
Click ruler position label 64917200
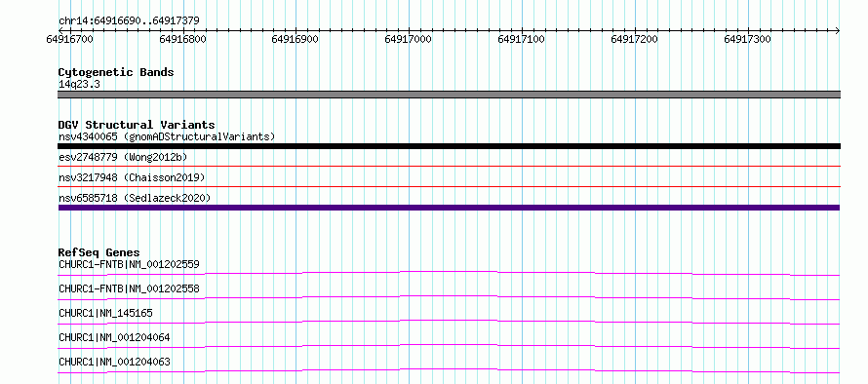[634, 39]
